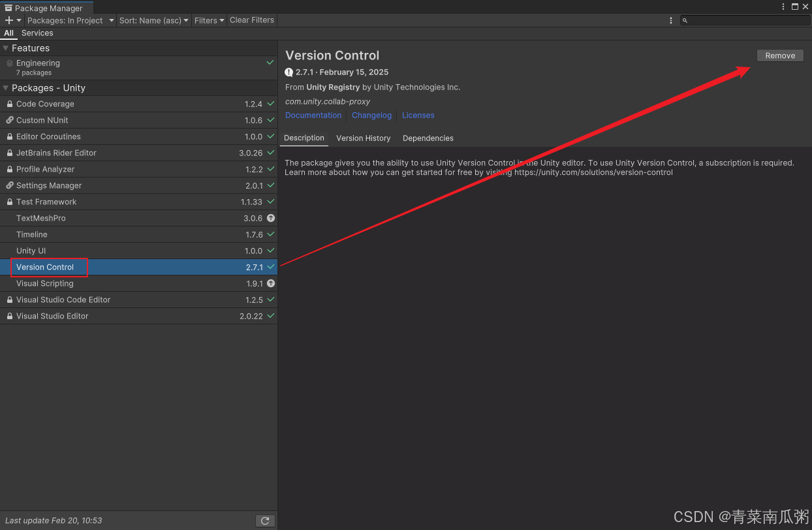The height and width of the screenshot is (530, 812).
Task: Click the installed checkmark on Engineering
Action: point(270,63)
